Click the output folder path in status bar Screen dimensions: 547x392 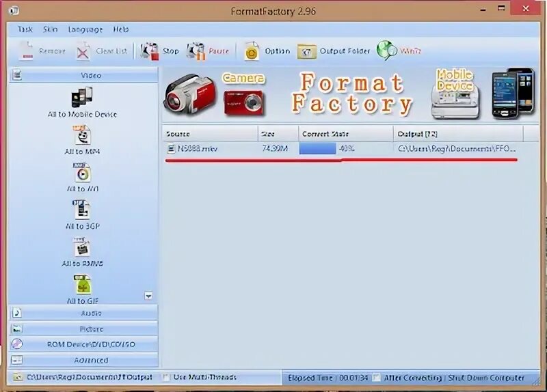coord(90,378)
